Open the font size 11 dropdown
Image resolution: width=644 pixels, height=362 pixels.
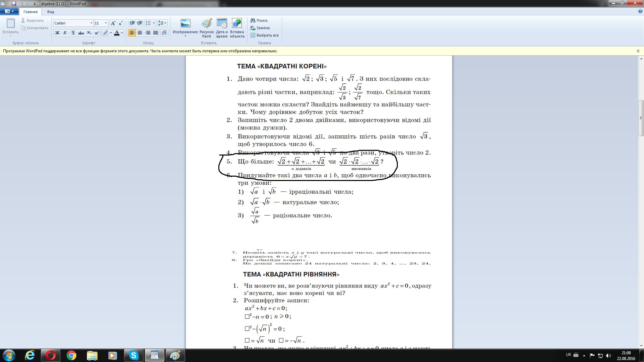[106, 23]
